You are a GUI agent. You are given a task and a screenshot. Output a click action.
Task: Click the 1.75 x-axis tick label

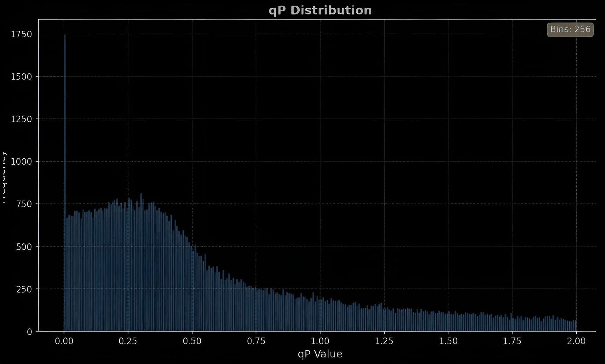click(512, 341)
